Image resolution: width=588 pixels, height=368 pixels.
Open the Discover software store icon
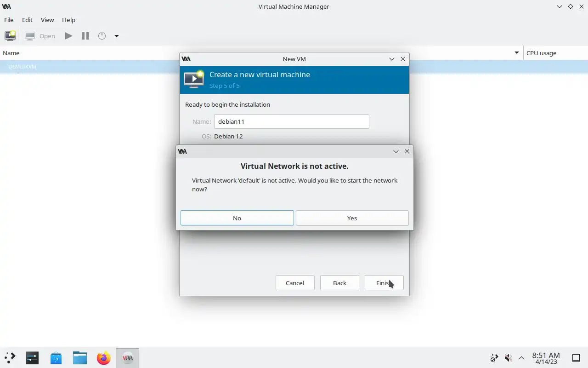[56, 357]
